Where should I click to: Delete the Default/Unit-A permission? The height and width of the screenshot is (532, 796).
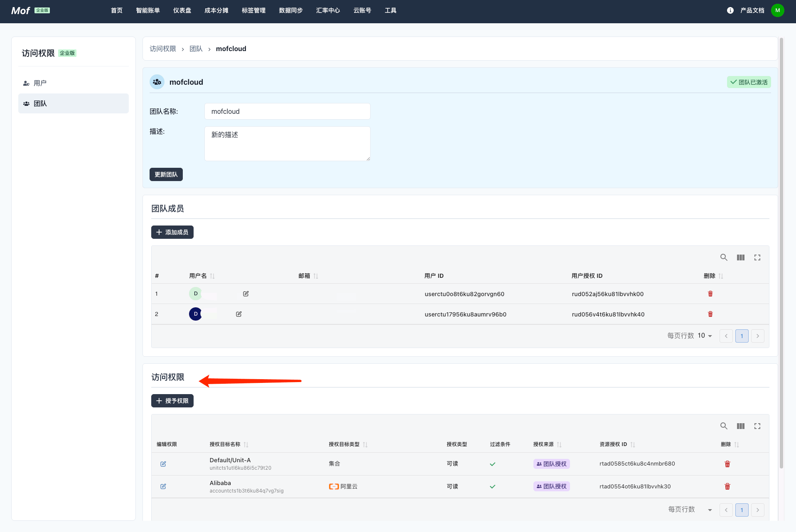[727, 464]
